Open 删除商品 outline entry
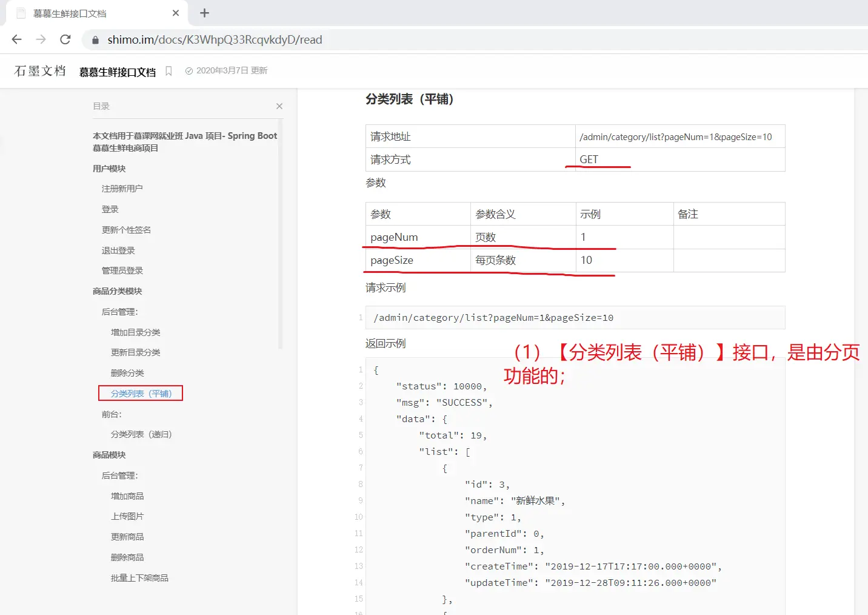 (127, 557)
